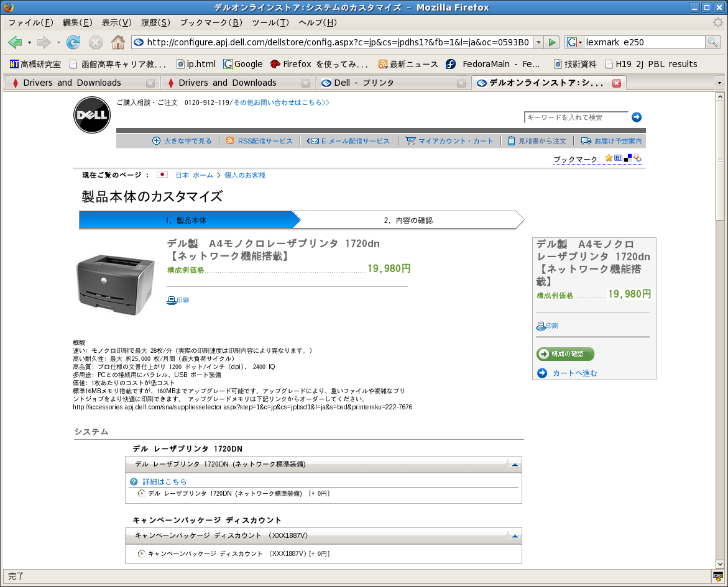
Task: Open the ヘルプ menu
Action: 318,22
